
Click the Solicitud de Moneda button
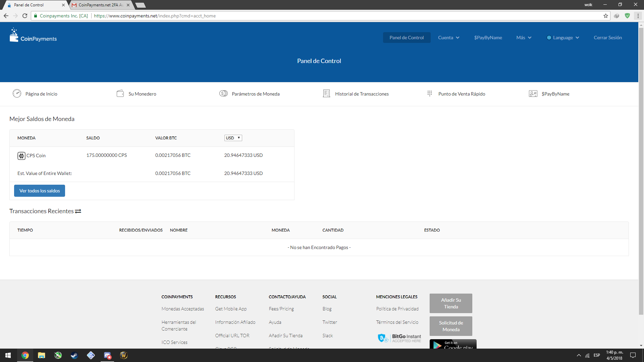(x=451, y=326)
